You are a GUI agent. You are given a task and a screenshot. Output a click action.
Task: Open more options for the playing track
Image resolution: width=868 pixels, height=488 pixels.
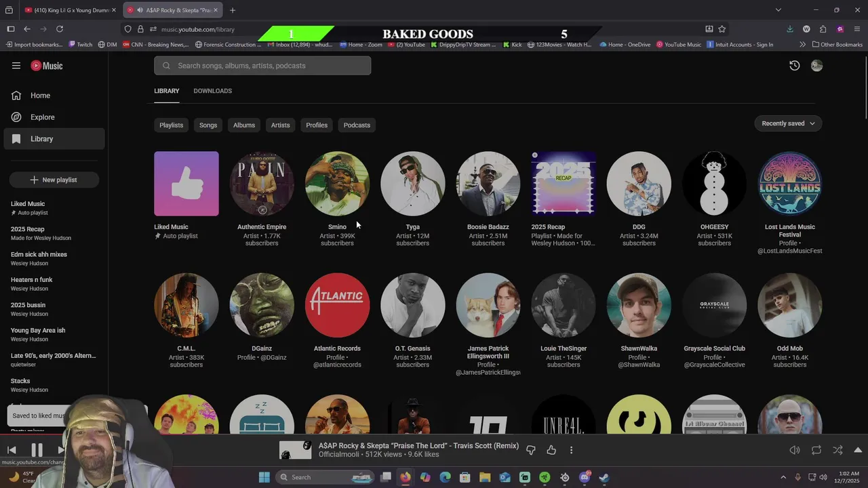pyautogui.click(x=571, y=450)
